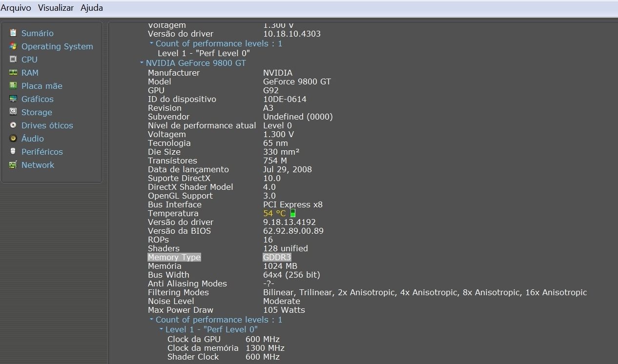Click the Anti Aliasing Modes label

(187, 283)
